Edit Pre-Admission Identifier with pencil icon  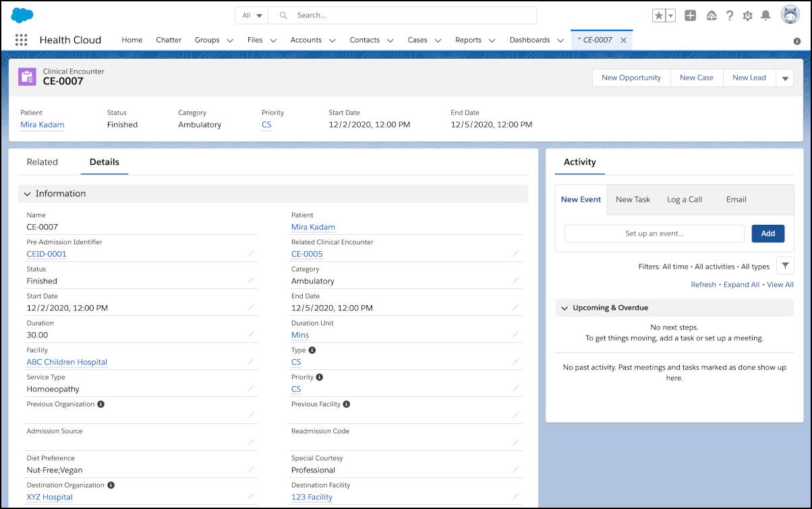point(250,253)
